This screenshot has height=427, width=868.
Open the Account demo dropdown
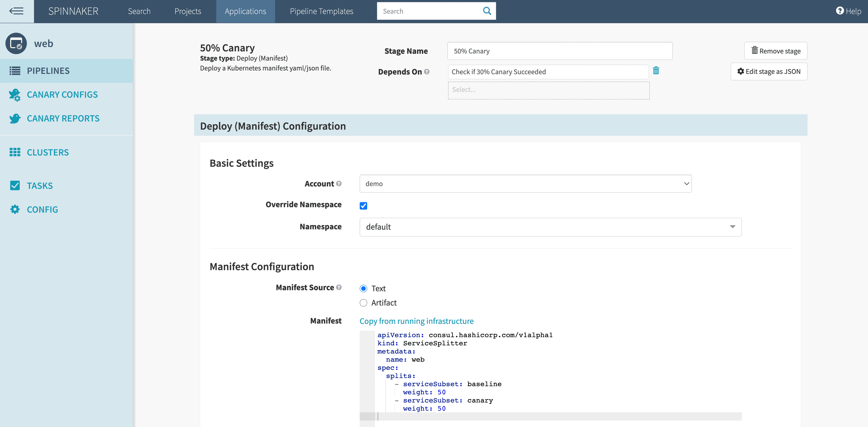click(x=525, y=184)
